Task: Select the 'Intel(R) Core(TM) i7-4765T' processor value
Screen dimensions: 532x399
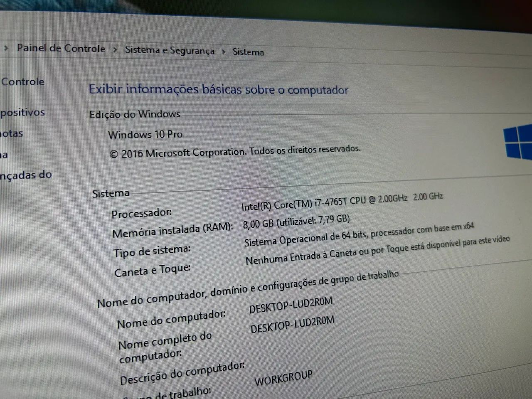Action: [x=342, y=201]
